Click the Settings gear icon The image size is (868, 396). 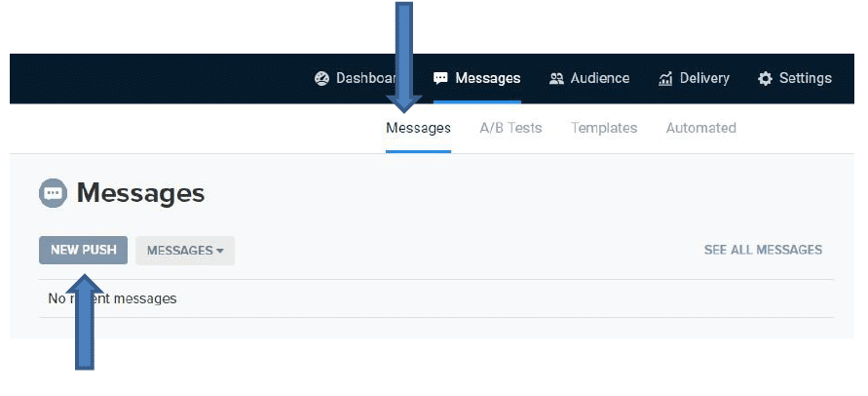[x=765, y=79]
